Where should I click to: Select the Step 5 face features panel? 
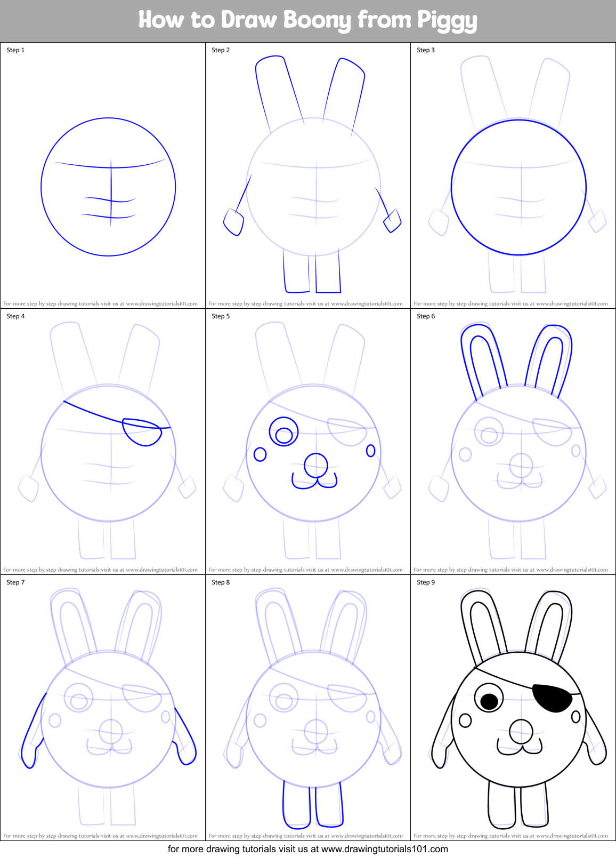coord(308,442)
